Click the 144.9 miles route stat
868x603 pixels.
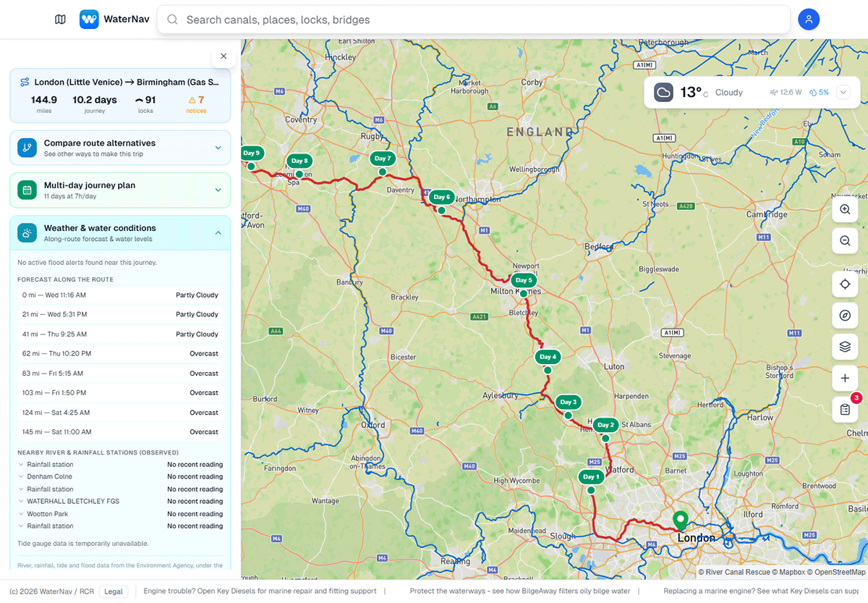44,104
